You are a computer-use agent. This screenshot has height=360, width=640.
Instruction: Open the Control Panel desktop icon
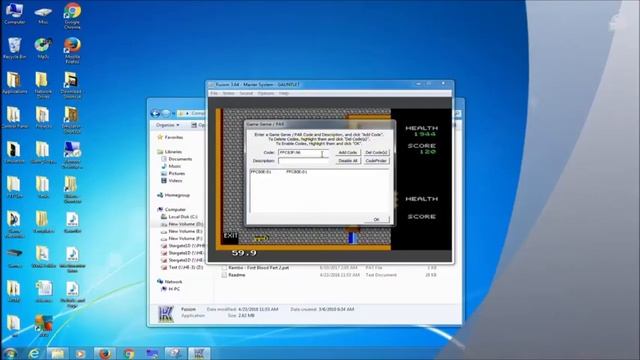pyautogui.click(x=14, y=118)
